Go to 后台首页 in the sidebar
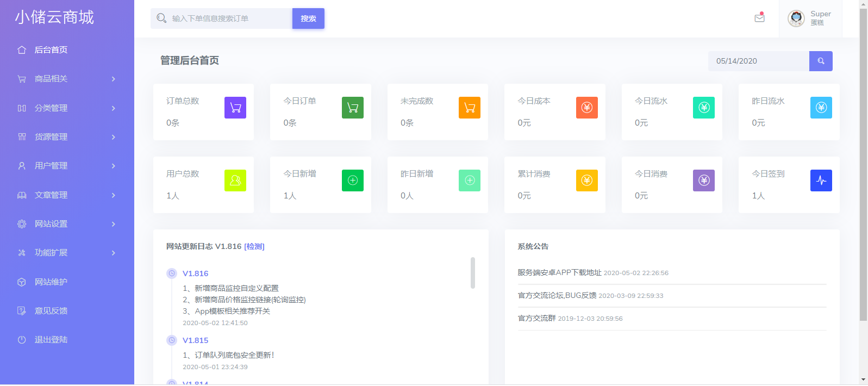 (x=51, y=50)
